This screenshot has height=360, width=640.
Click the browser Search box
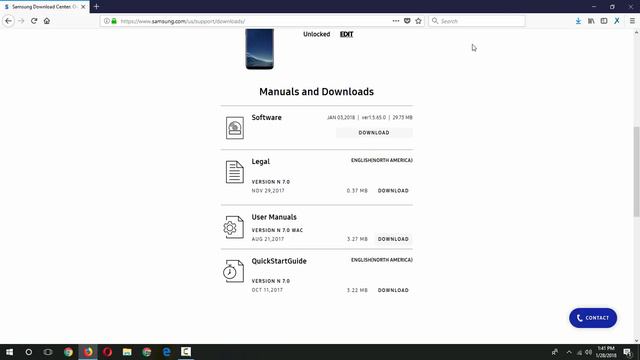(x=477, y=21)
